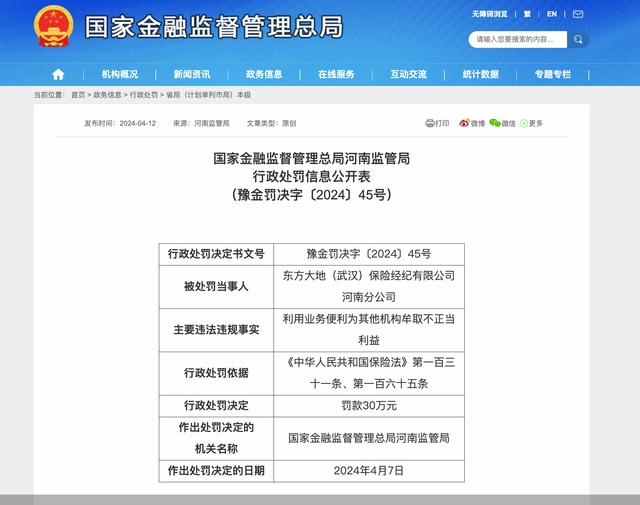Switch language to EN
Screen dimensions: 640x505
pyautogui.click(x=552, y=14)
